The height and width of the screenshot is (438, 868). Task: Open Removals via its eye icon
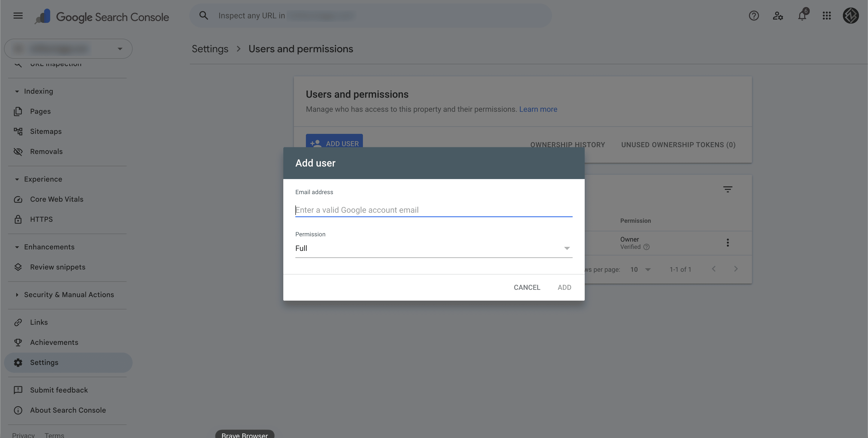coord(18,151)
